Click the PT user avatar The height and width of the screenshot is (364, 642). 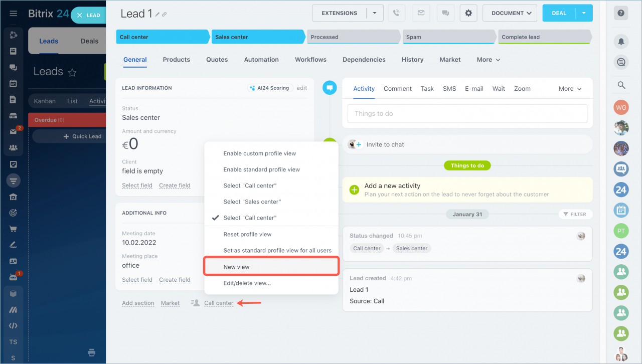pyautogui.click(x=621, y=231)
